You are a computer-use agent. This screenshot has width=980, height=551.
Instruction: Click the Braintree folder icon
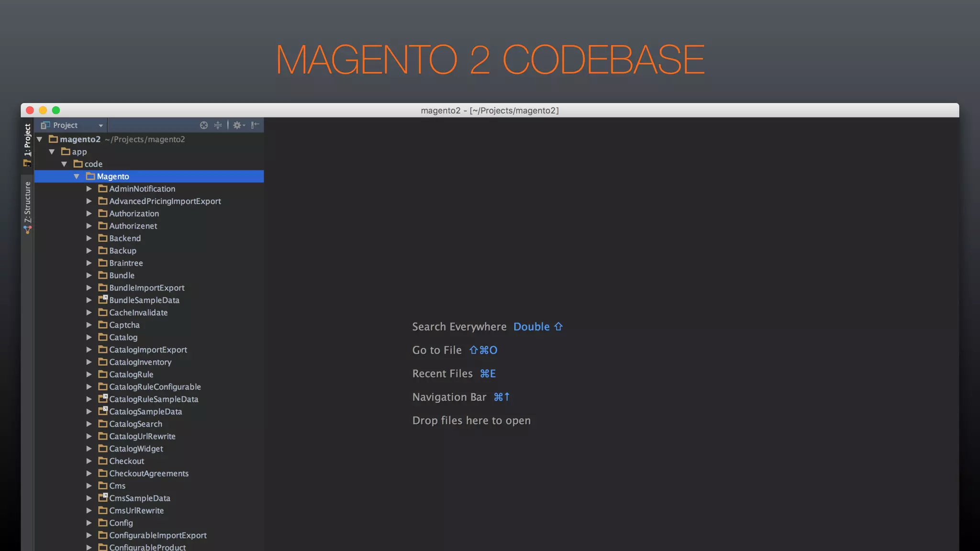(103, 263)
